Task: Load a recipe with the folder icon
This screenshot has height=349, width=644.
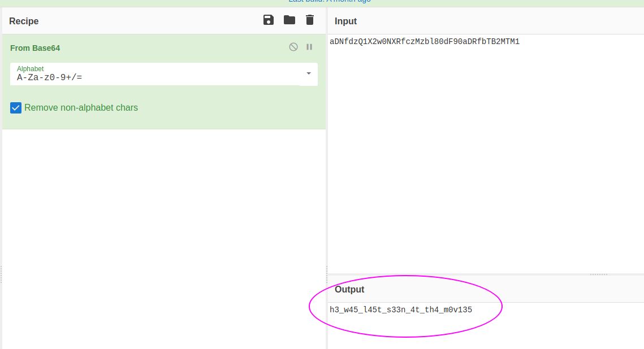Action: click(289, 20)
